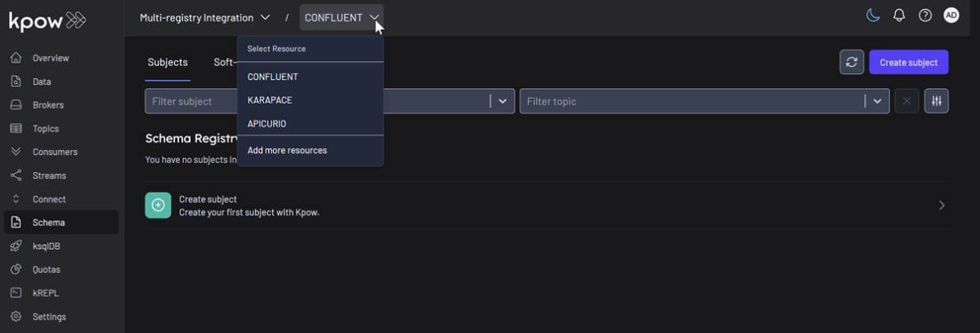Click the Create subject button

pos(908,62)
